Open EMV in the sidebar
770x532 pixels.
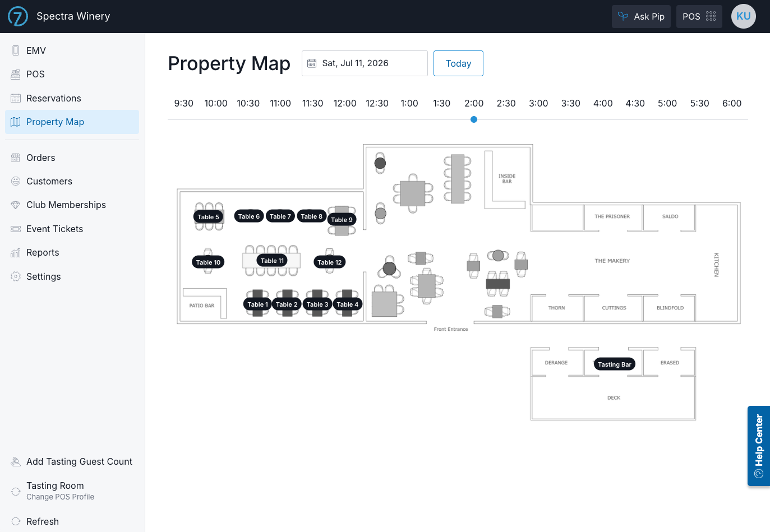coord(72,50)
